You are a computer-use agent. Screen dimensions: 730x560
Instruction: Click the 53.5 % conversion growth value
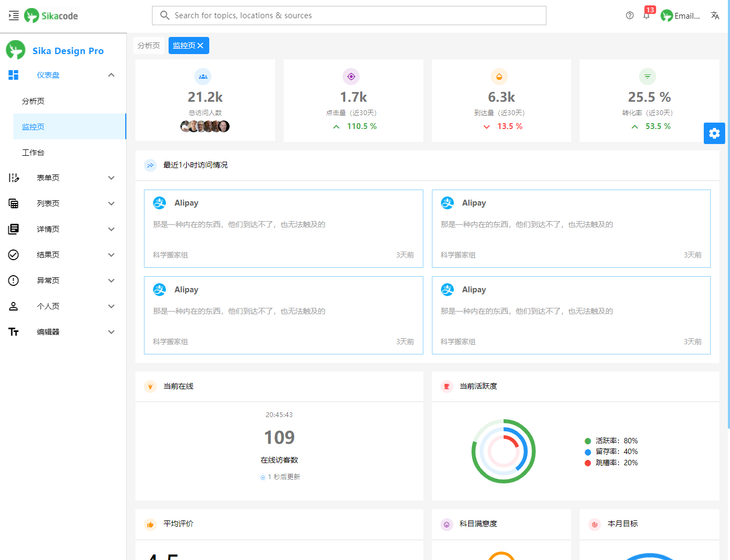pyautogui.click(x=658, y=126)
